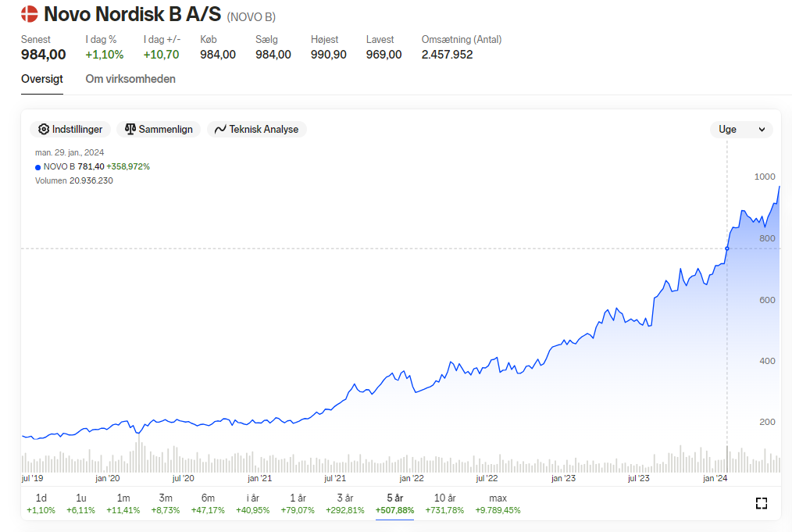Toggle fullscreen chart view icon
Screen dimensions: 792x532
[762, 503]
